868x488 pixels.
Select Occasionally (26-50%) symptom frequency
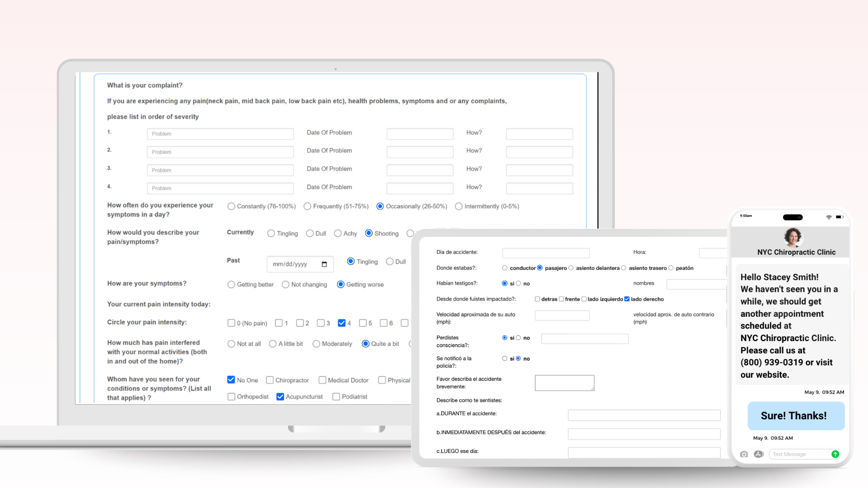[380, 206]
